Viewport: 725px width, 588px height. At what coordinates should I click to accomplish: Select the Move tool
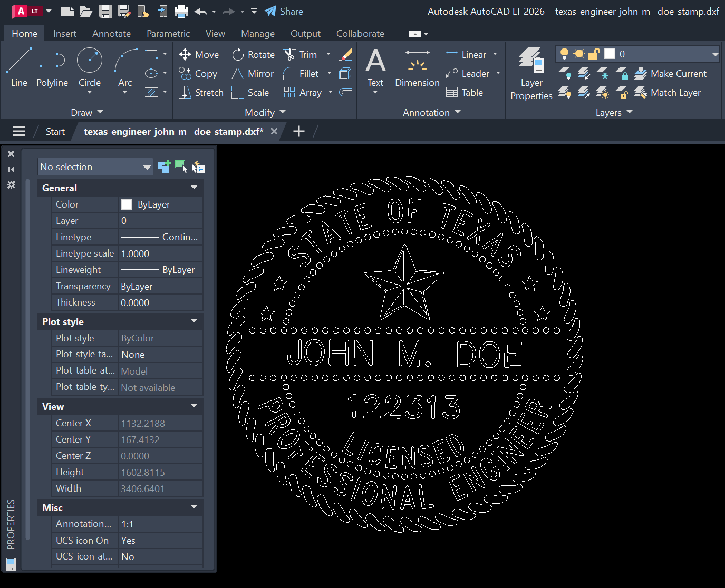pos(199,54)
